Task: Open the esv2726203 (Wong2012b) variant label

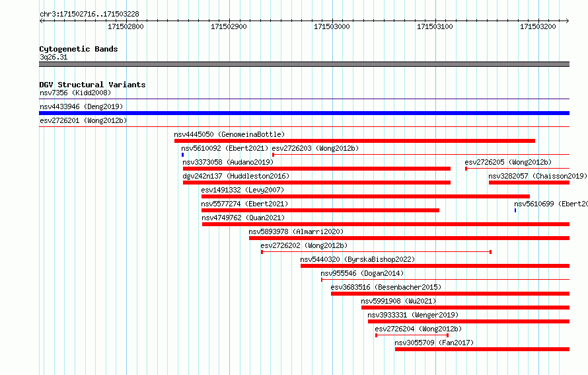Action: [x=315, y=148]
